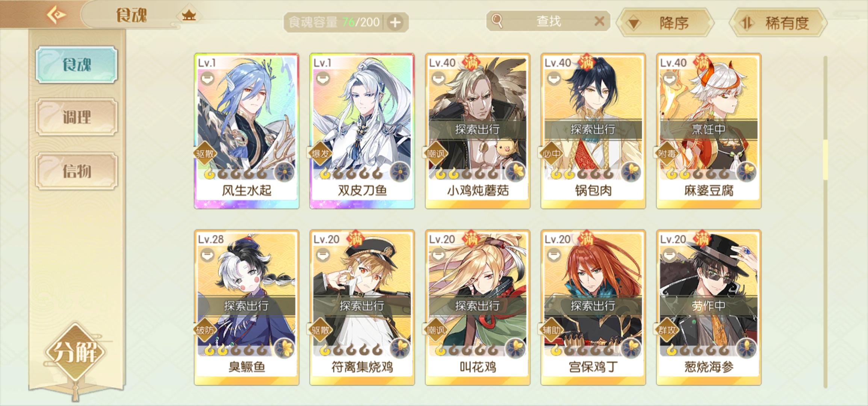This screenshot has height=406, width=868.
Task: Toggle the 降序 sort order
Action: pos(666,23)
